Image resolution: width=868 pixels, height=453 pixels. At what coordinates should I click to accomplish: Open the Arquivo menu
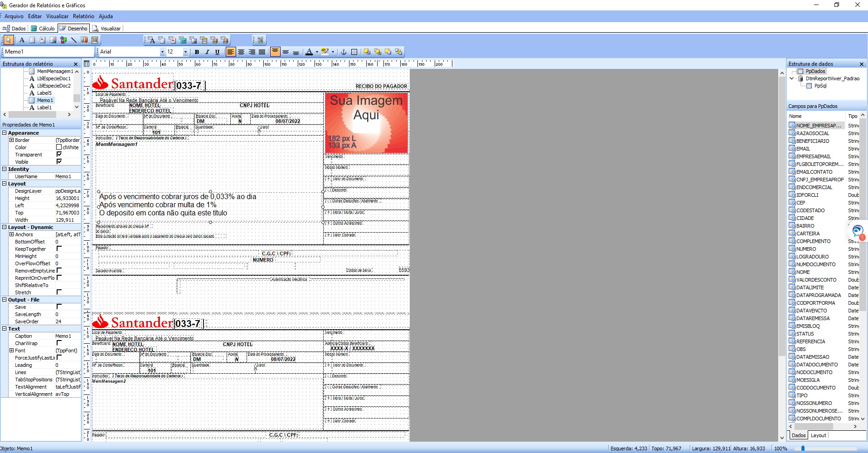tap(14, 16)
